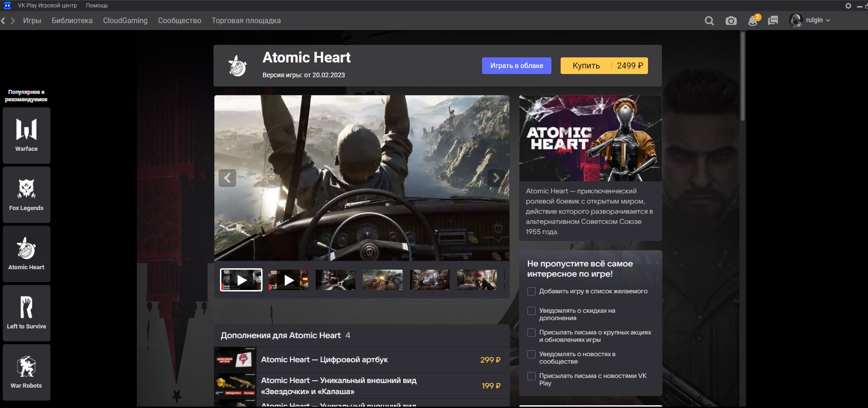Open Торговая площадка section
Viewport: 868px width, 408px height.
(246, 21)
